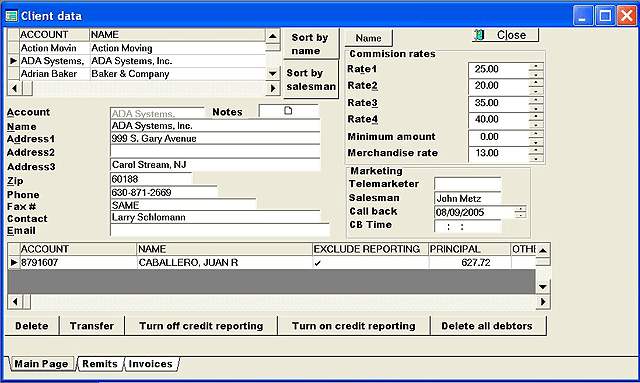Click Delete all debtors button
Image resolution: width=640 pixels, height=383 pixels.
[x=487, y=326]
